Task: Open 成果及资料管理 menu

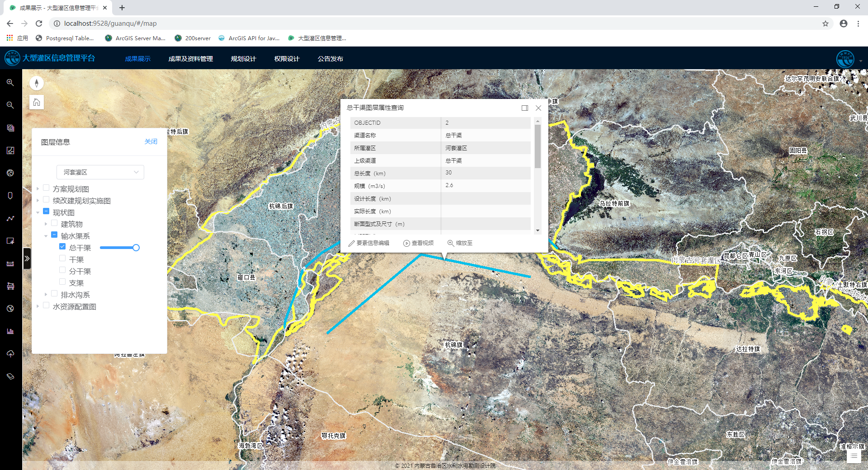Action: (x=191, y=59)
